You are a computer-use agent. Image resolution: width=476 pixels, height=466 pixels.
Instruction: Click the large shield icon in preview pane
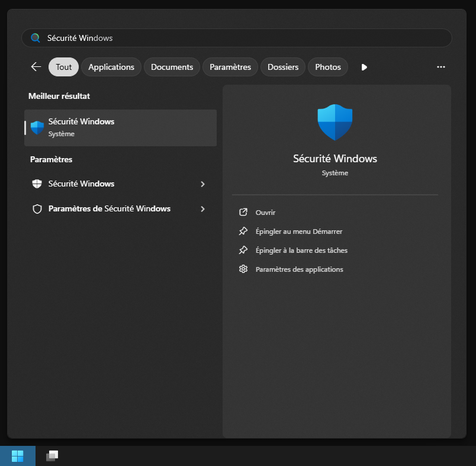click(335, 123)
